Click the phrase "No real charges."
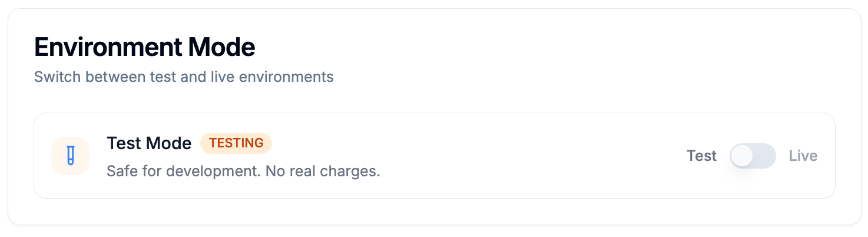The height and width of the screenshot is (237, 868). click(323, 172)
